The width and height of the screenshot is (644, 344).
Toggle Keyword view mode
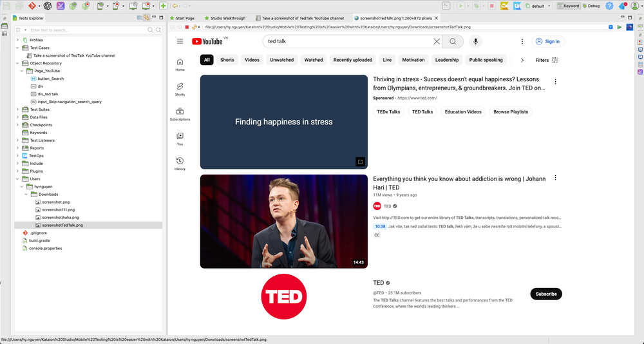567,6
